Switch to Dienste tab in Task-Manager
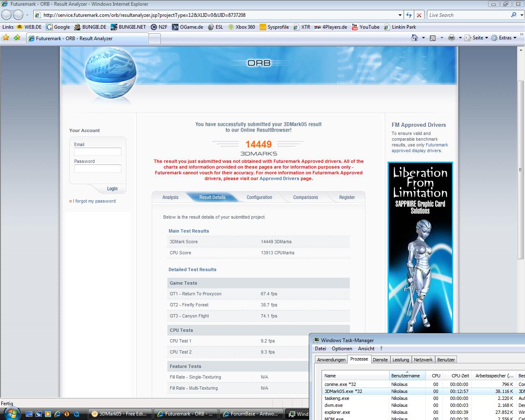This screenshot has height=420, width=525. 380,360
